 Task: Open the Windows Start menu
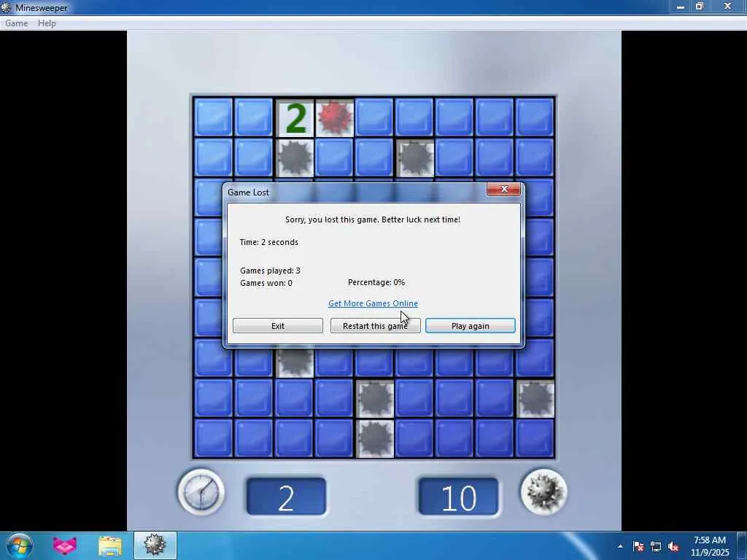[x=19, y=545]
